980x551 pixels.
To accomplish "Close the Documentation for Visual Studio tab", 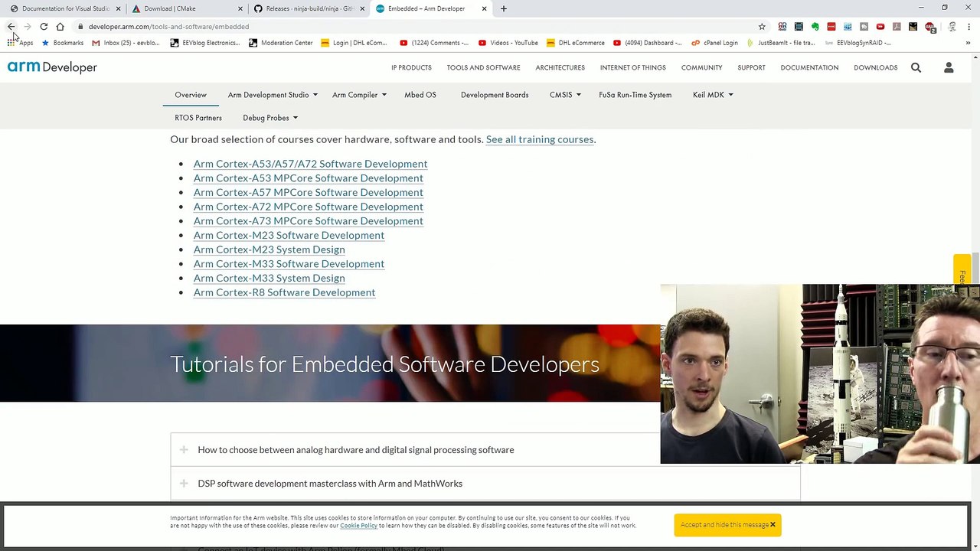I will (x=118, y=8).
